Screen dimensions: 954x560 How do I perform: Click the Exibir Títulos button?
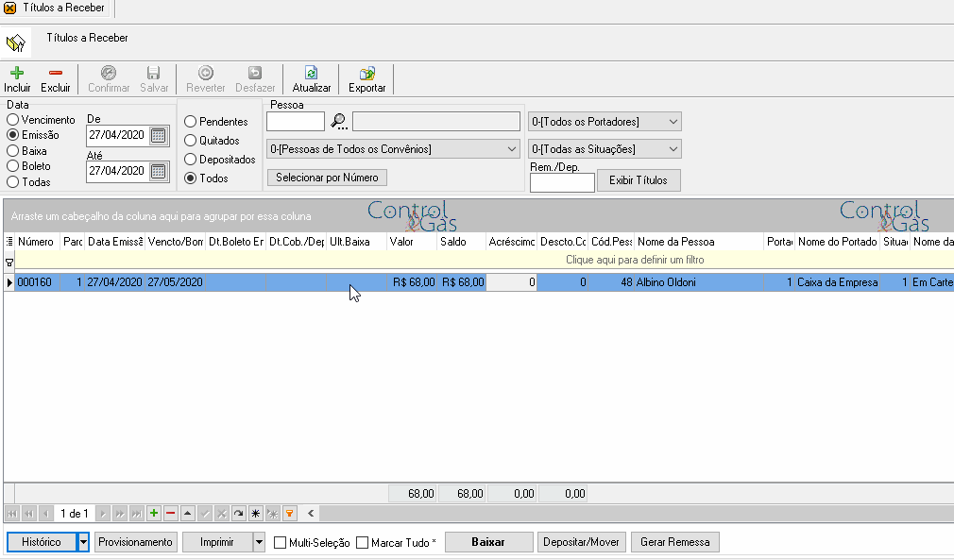pos(639,180)
